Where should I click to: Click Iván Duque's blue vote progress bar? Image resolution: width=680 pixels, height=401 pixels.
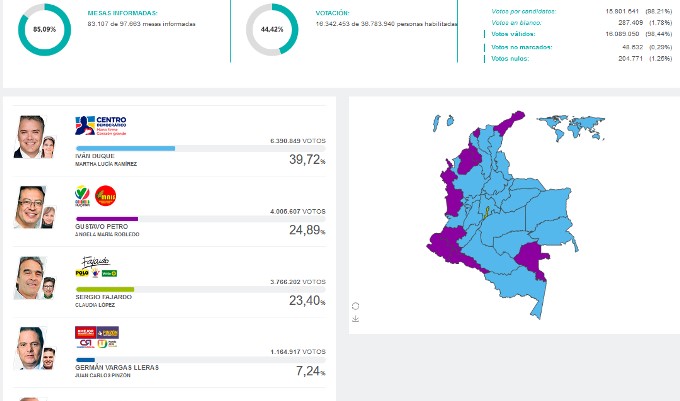point(125,148)
